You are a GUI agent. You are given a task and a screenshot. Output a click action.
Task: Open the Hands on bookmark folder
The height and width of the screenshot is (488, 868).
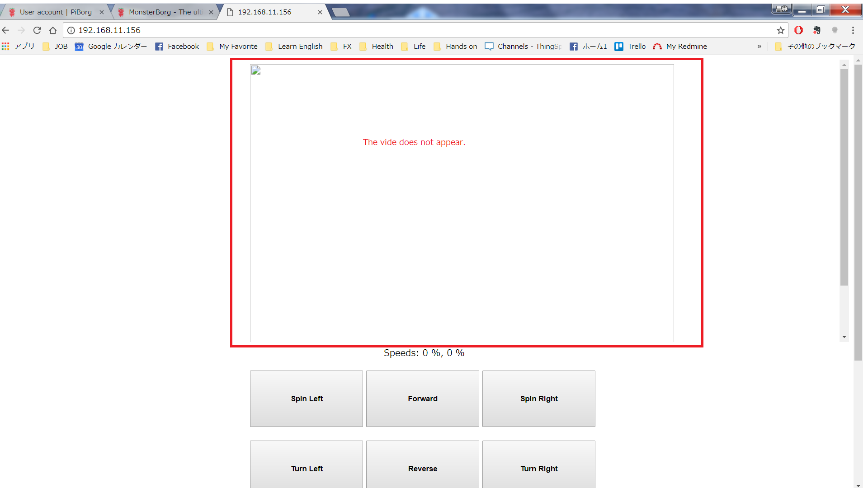click(x=455, y=46)
